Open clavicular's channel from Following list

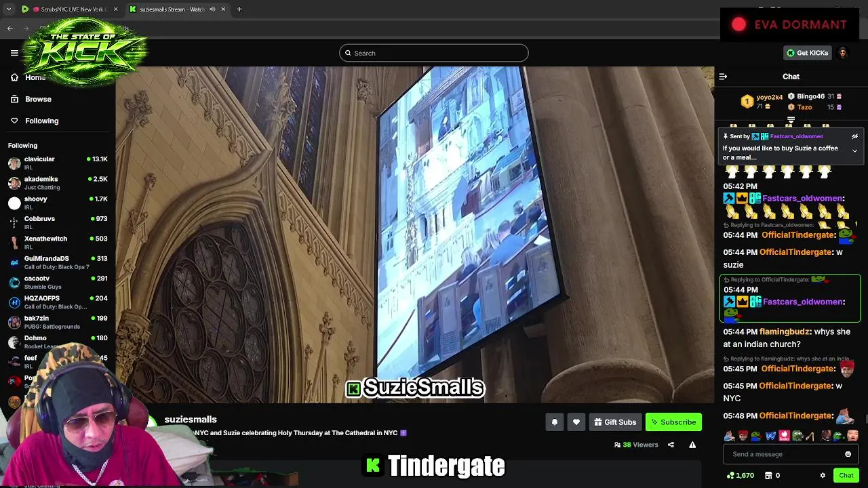[x=58, y=163]
